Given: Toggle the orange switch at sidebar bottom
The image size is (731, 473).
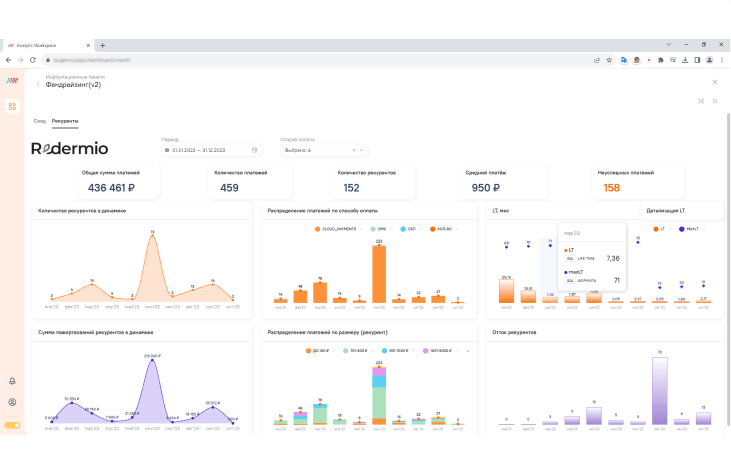Looking at the screenshot, I should (13, 425).
